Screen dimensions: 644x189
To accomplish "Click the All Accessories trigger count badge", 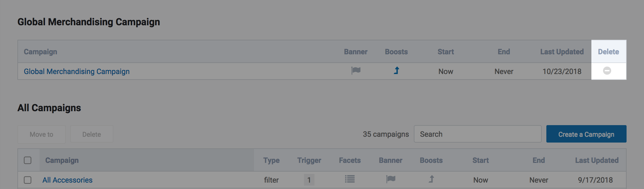I will pos(309,180).
